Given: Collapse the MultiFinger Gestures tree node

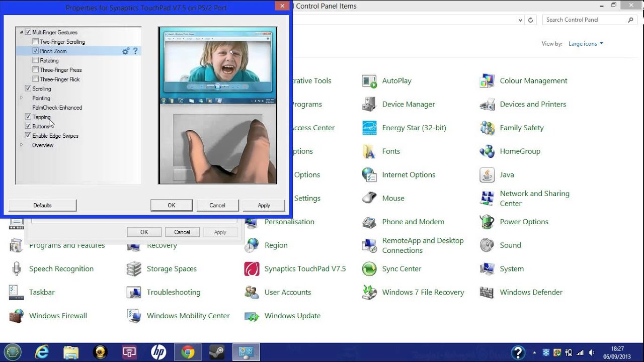Looking at the screenshot, I should (21, 32).
